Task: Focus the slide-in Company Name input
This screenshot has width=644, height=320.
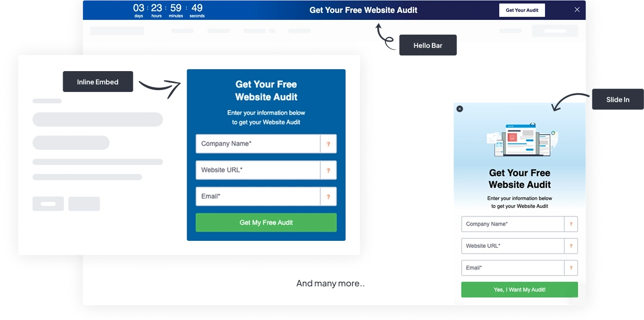Action: 513,224
